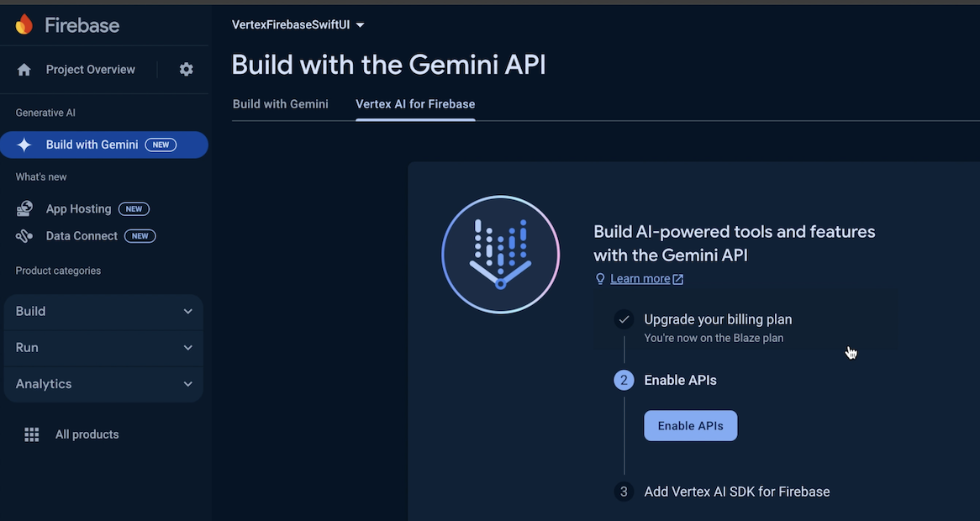Click the Gemini sparkle icon in sidebar

pyautogui.click(x=24, y=145)
